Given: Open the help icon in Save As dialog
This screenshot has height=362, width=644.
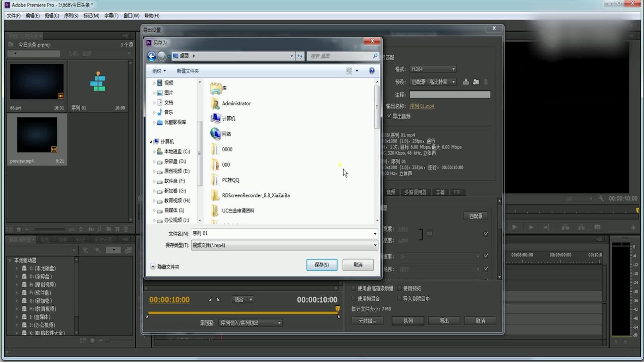Looking at the screenshot, I should pos(372,71).
